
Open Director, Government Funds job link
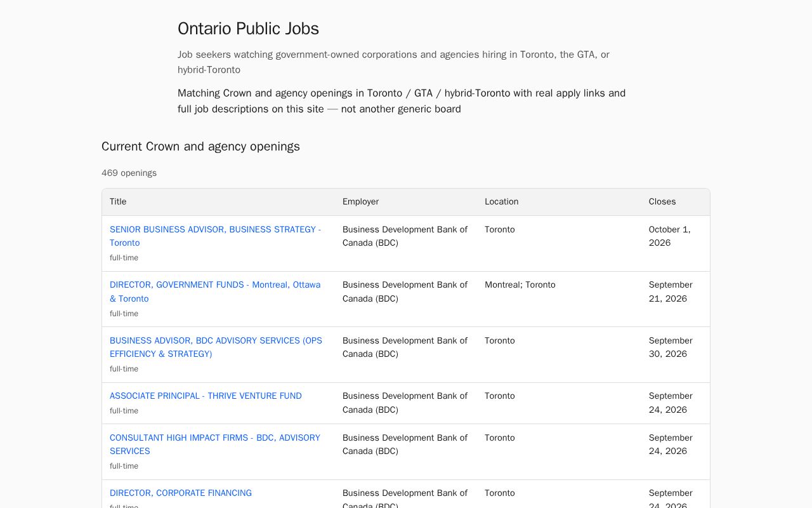click(215, 291)
